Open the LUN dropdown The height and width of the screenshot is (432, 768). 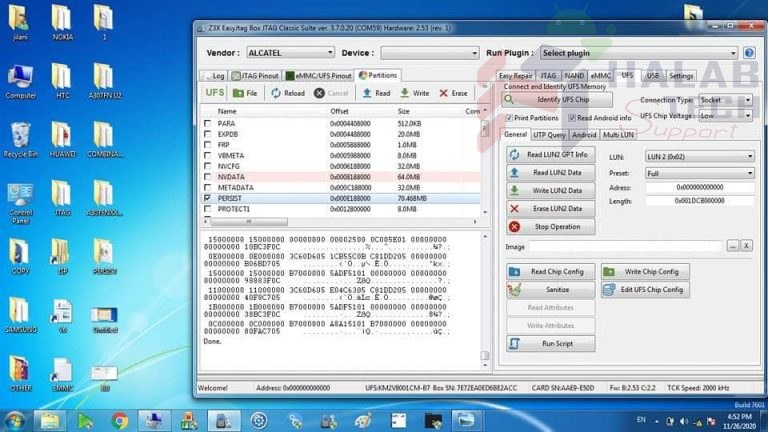point(699,157)
